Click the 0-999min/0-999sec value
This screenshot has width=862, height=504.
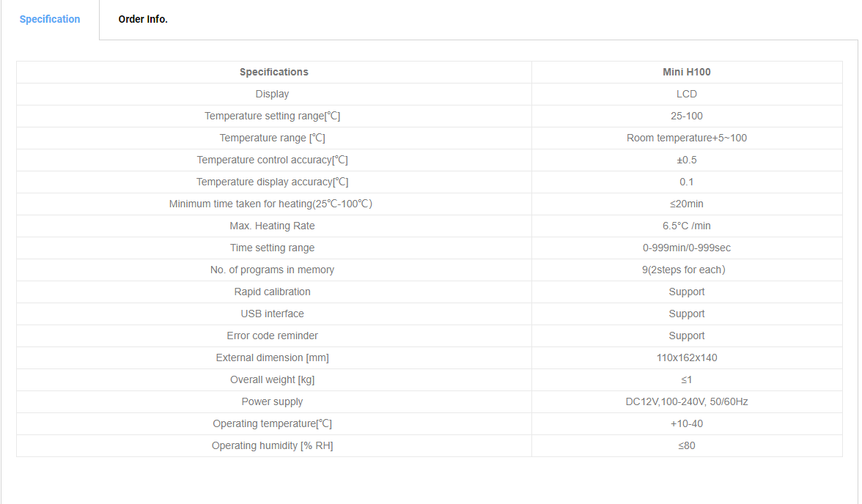(x=687, y=248)
